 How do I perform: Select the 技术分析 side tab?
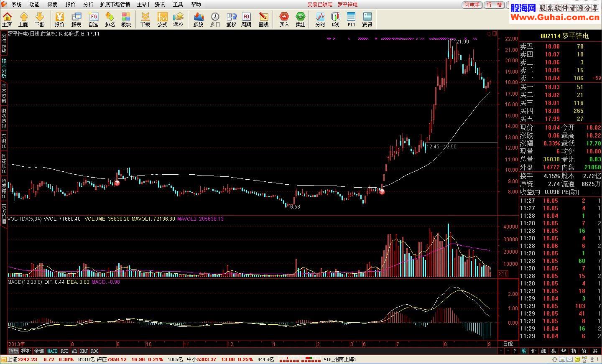click(4, 69)
